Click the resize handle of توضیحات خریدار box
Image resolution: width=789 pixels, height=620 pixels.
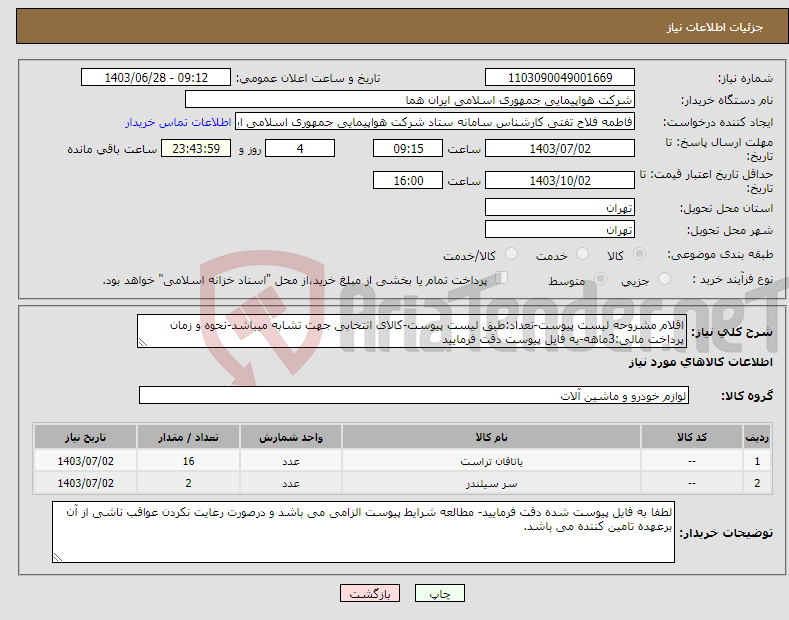point(58,557)
